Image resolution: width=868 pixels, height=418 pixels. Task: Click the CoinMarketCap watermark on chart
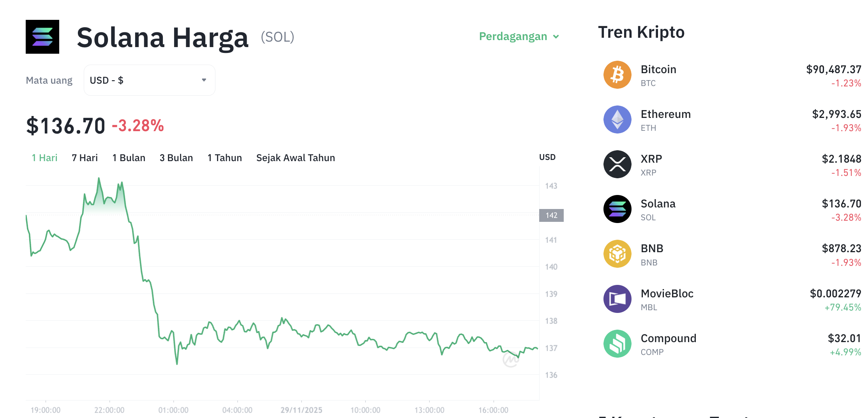pyautogui.click(x=510, y=359)
